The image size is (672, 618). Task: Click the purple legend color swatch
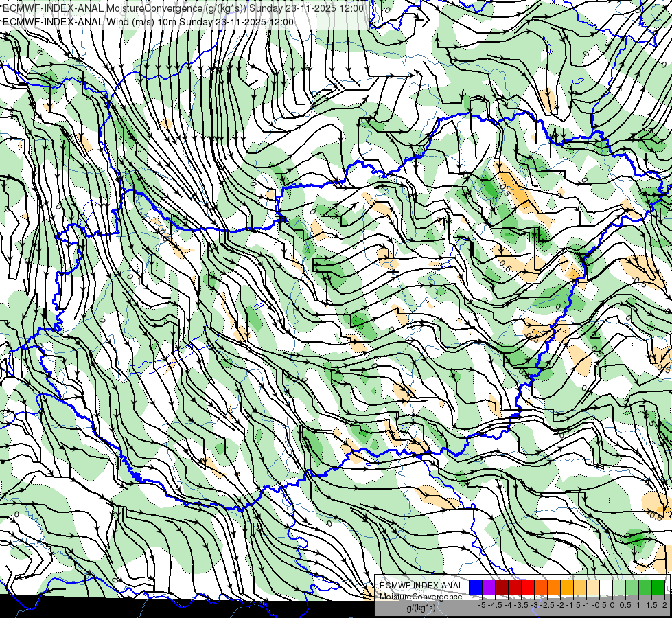point(489,587)
